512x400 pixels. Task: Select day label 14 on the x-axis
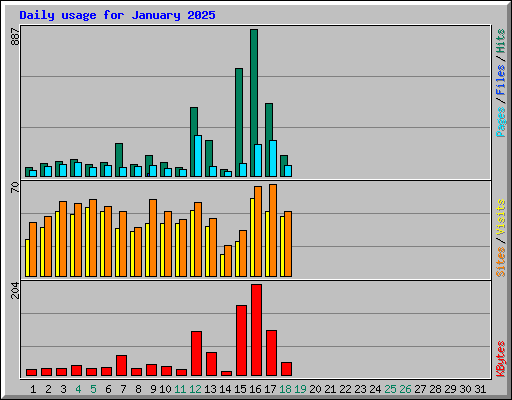click(225, 389)
